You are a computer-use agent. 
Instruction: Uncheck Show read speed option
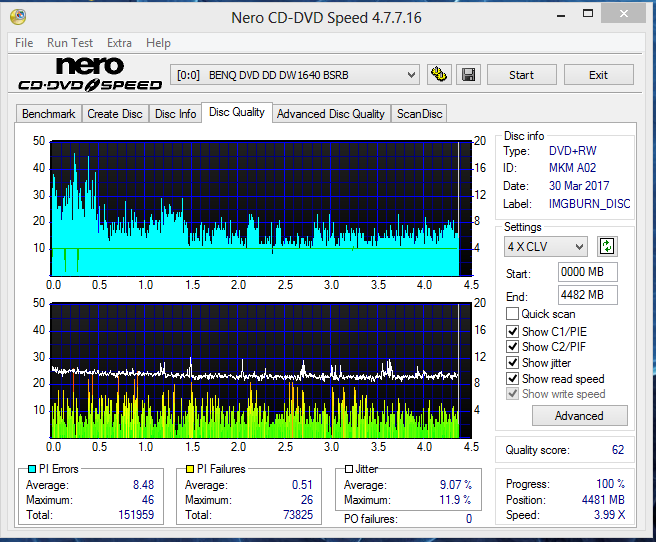click(x=512, y=378)
